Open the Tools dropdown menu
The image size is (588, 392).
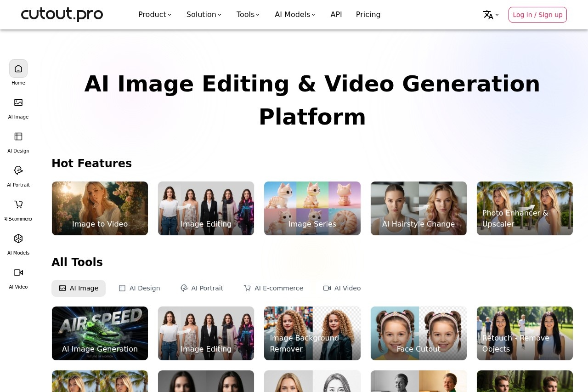coord(248,15)
